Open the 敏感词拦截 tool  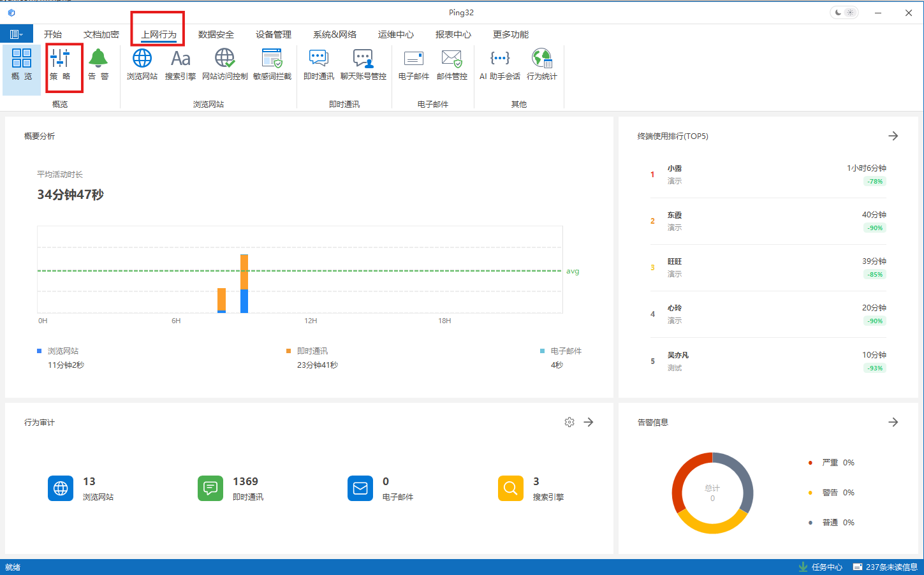(272, 64)
